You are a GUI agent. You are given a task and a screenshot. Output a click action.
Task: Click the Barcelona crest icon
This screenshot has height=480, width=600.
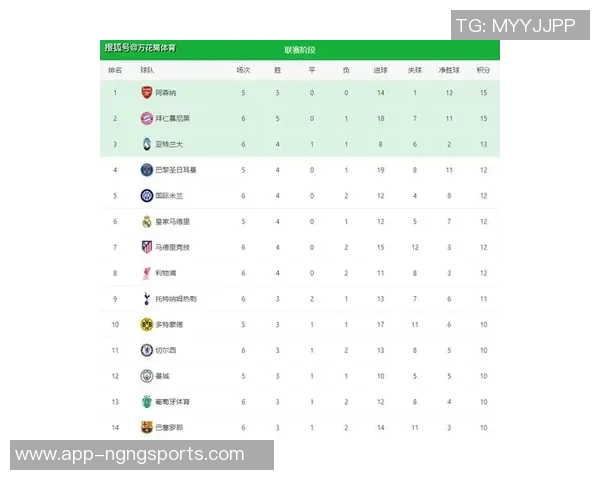pos(146,427)
